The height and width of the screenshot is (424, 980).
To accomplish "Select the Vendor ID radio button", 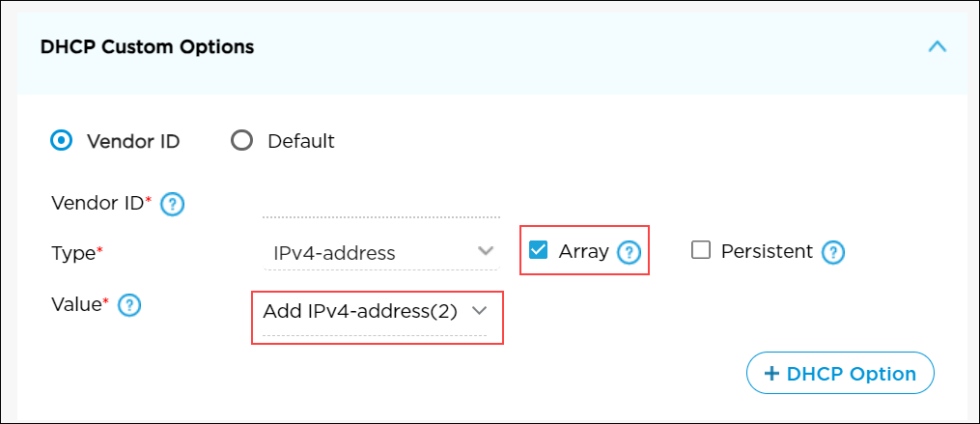I will coord(61,141).
